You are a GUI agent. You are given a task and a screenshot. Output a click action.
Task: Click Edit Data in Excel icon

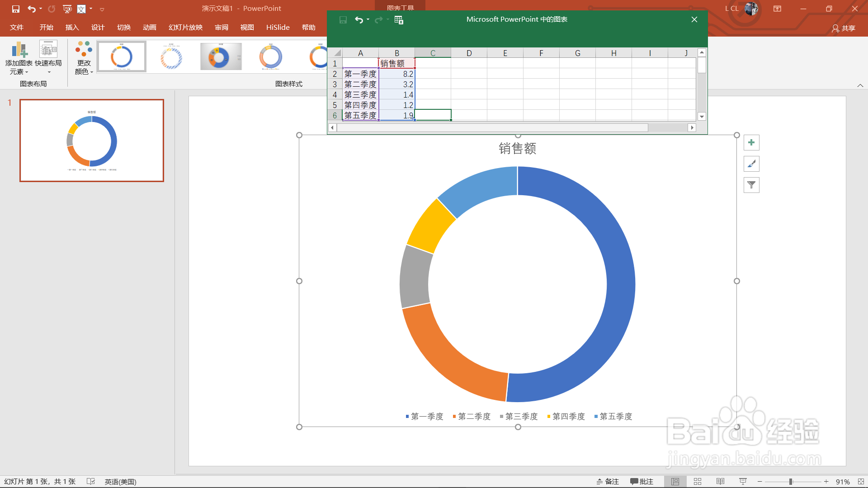tap(399, 20)
